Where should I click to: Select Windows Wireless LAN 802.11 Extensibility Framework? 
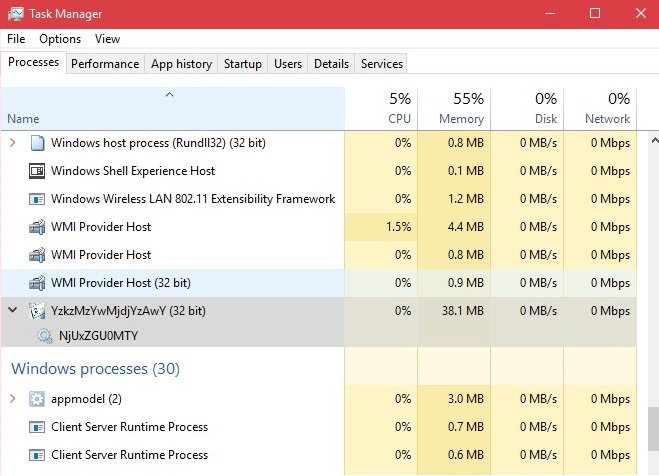click(x=193, y=199)
